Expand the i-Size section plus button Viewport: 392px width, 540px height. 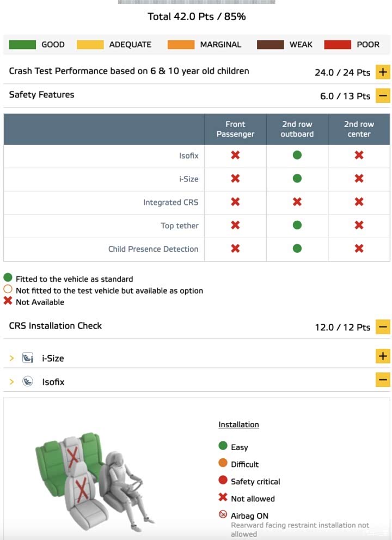[x=383, y=356]
